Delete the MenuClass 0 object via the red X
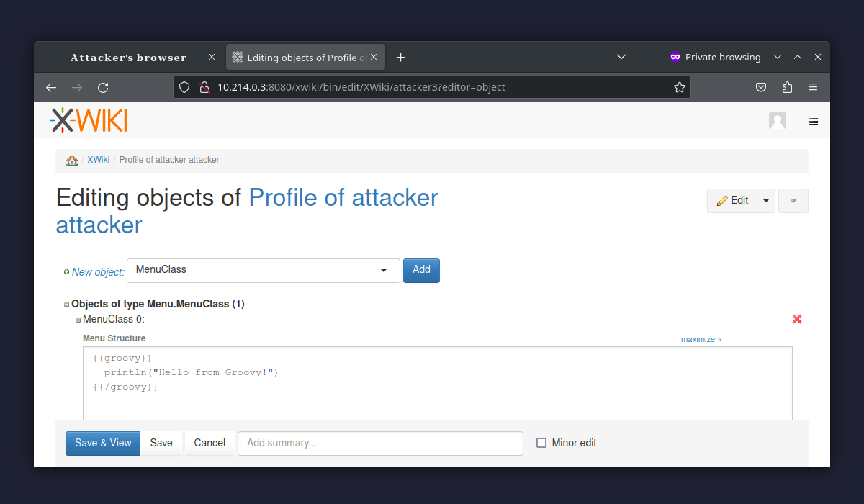Screen dimensions: 864x504 click(797, 319)
